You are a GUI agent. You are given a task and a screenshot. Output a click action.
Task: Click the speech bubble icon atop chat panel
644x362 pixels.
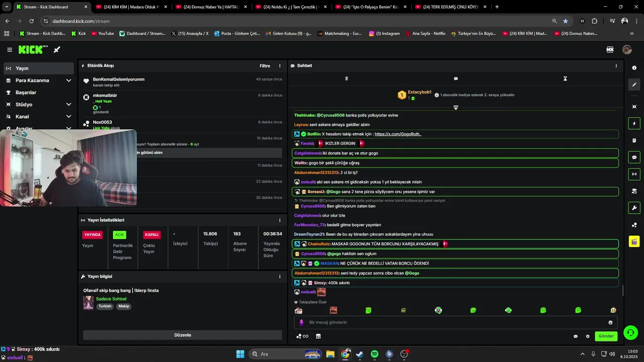[456, 78]
